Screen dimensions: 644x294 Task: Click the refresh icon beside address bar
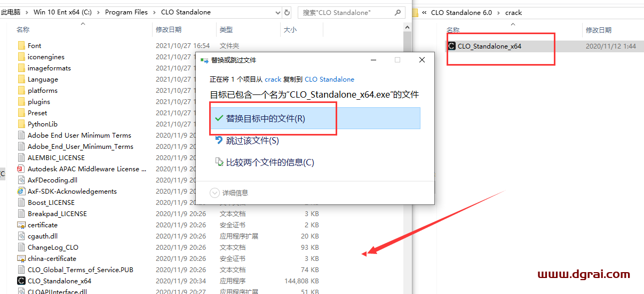pos(287,12)
